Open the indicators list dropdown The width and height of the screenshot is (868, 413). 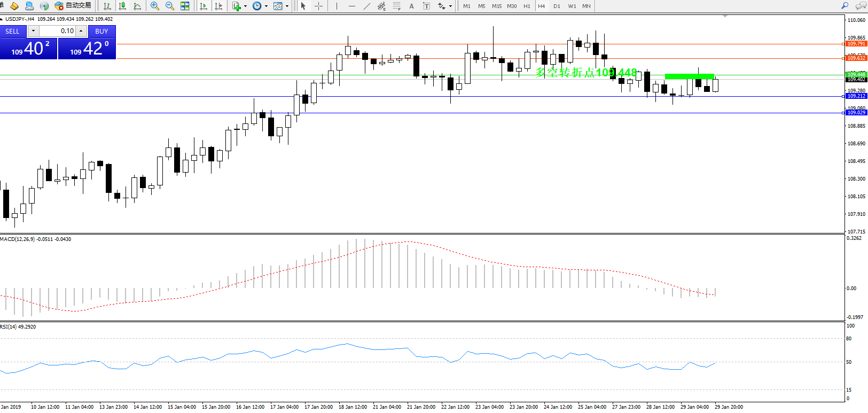click(245, 6)
